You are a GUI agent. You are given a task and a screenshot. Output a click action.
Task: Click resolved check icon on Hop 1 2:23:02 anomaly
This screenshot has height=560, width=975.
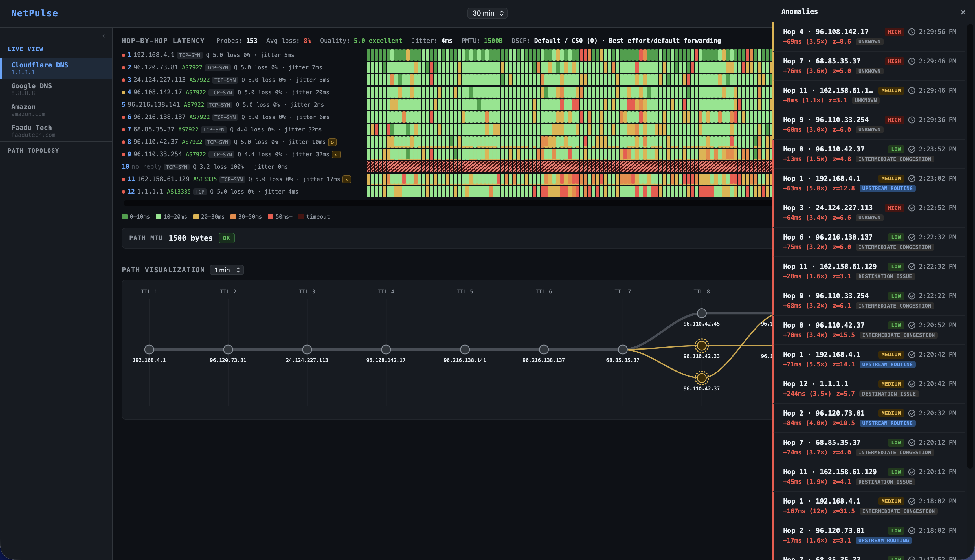click(x=912, y=179)
